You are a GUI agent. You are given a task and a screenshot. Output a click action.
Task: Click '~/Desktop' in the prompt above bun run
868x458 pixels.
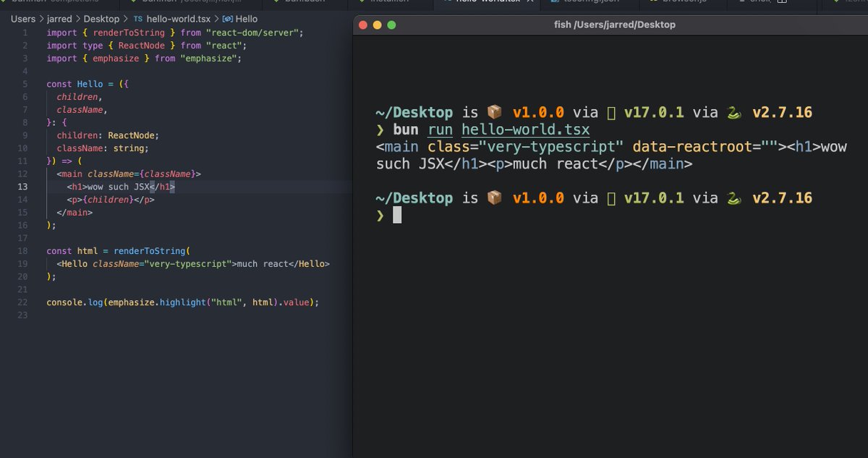pos(414,113)
